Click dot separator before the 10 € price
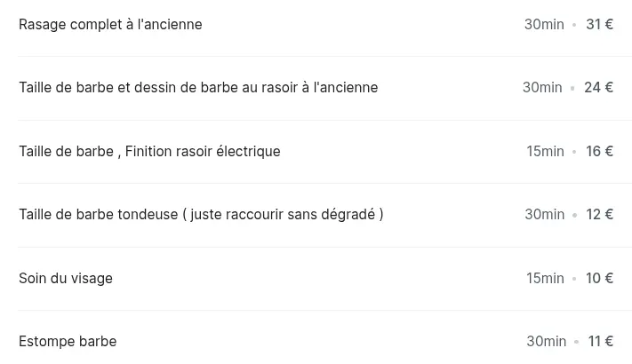The width and height of the screenshot is (632, 364). 575,280
